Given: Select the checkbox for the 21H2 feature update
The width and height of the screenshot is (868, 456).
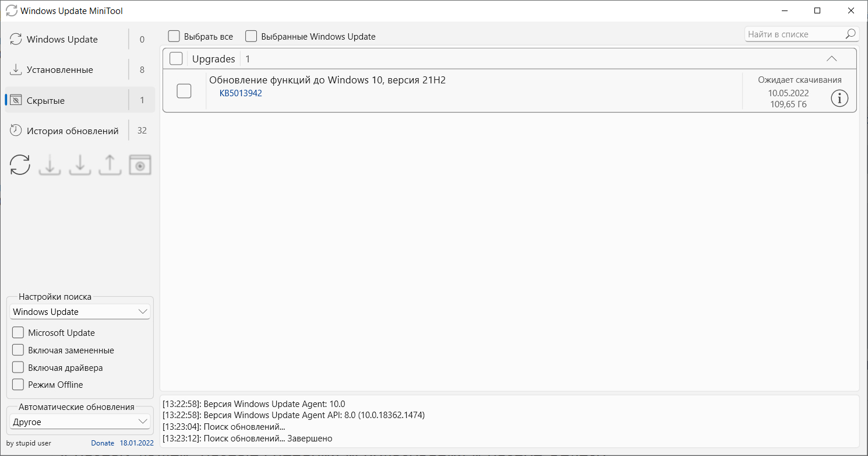Looking at the screenshot, I should (184, 91).
